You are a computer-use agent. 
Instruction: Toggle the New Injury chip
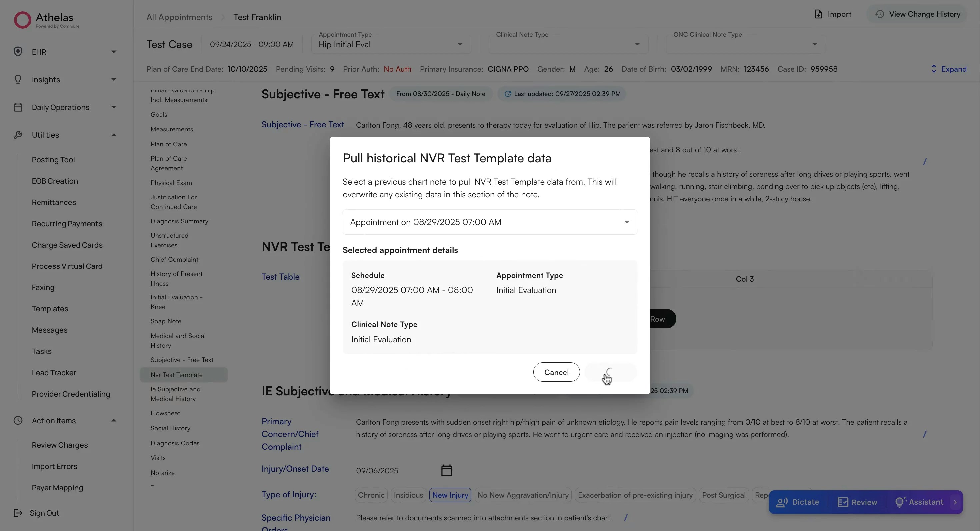point(450,495)
